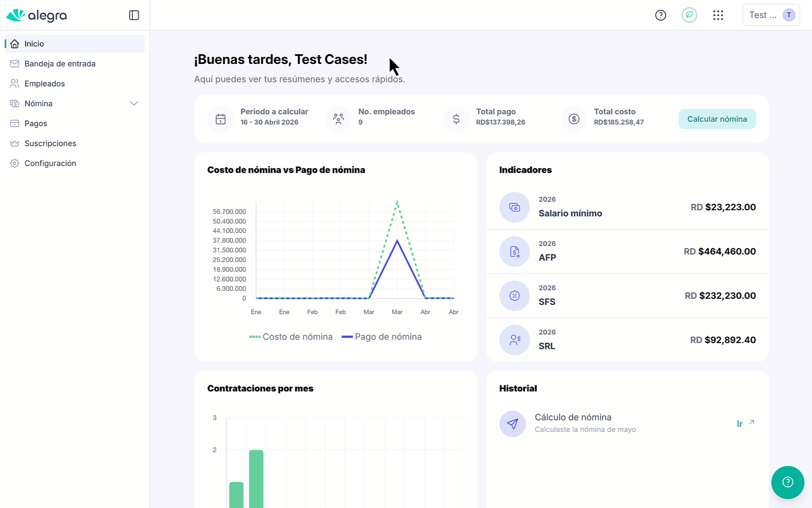Open the help question mark icon in header
The width and height of the screenshot is (812, 508).
pyautogui.click(x=661, y=16)
